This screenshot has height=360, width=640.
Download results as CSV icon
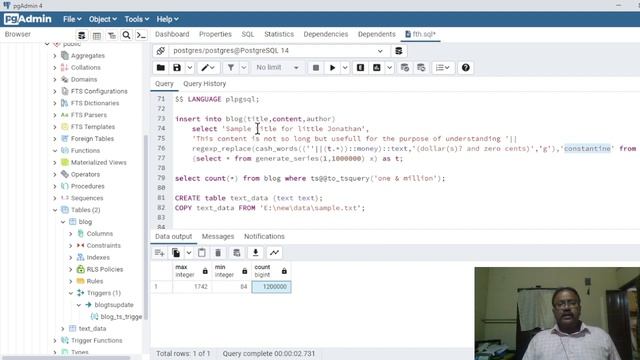click(255, 253)
